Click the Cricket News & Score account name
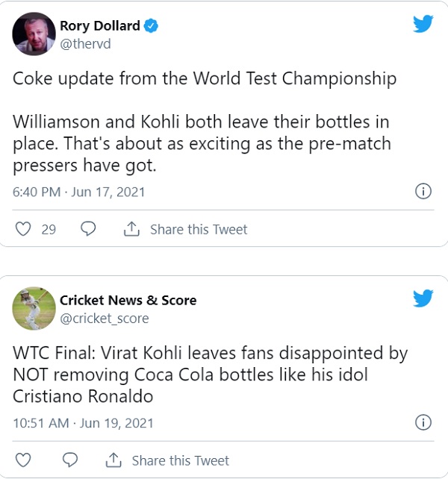This screenshot has width=448, height=479. click(x=128, y=301)
